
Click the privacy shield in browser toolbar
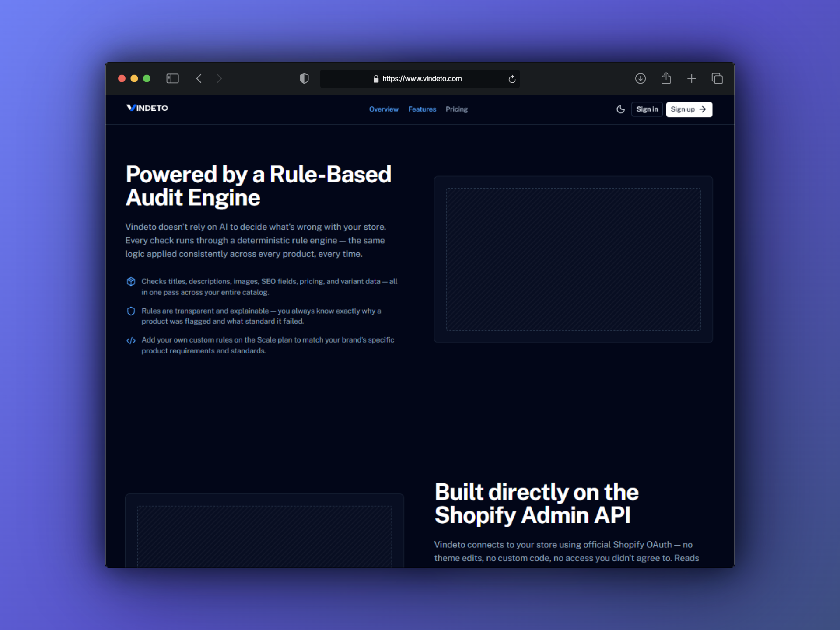304,78
